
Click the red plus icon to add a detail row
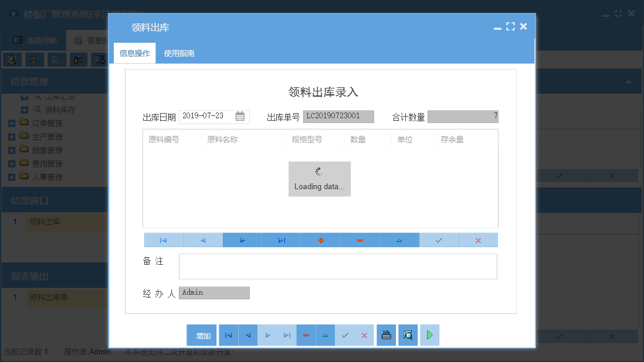point(321,240)
